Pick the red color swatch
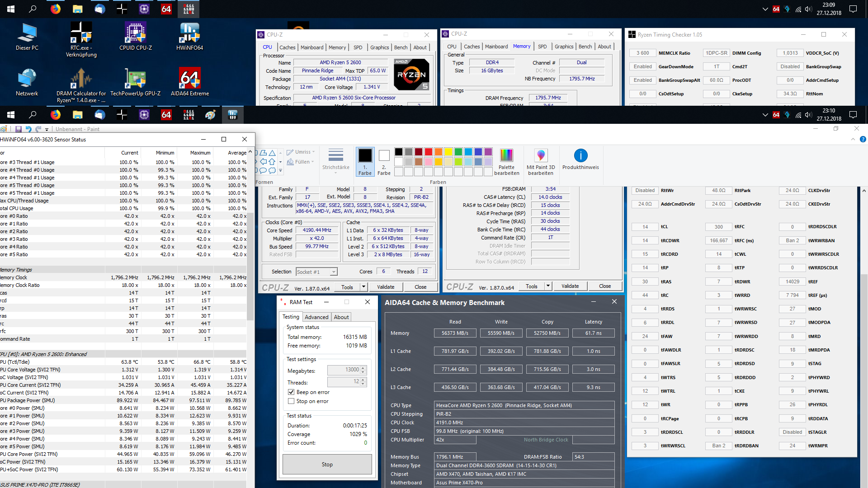 tap(428, 152)
